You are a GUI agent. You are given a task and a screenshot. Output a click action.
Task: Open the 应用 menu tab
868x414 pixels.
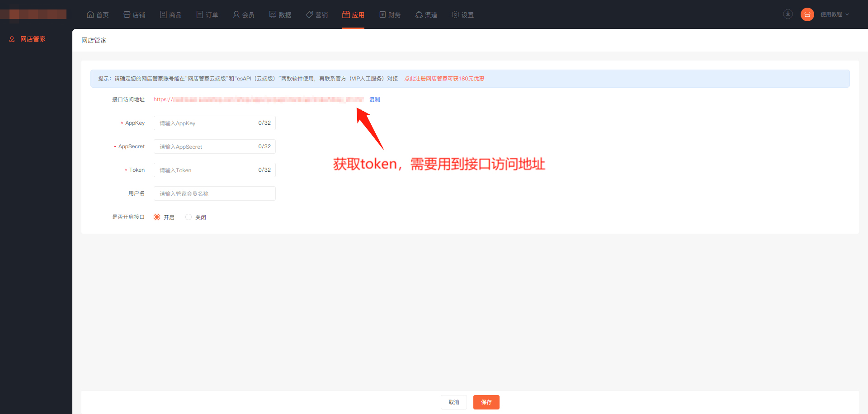click(x=354, y=14)
